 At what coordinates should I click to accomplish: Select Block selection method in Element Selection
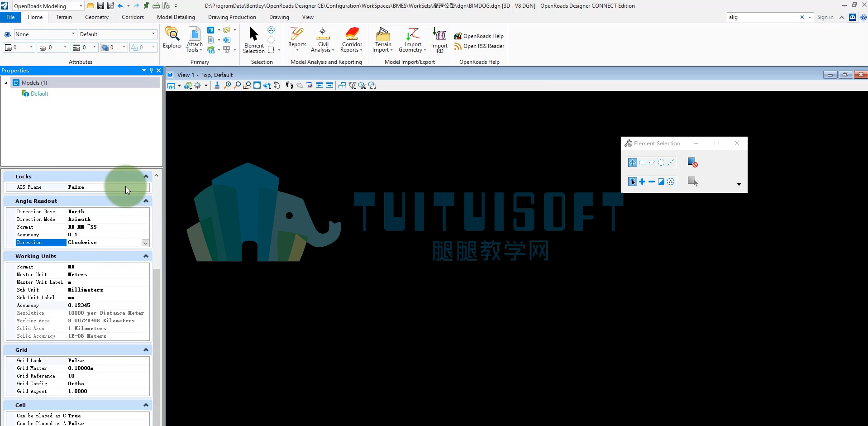642,163
